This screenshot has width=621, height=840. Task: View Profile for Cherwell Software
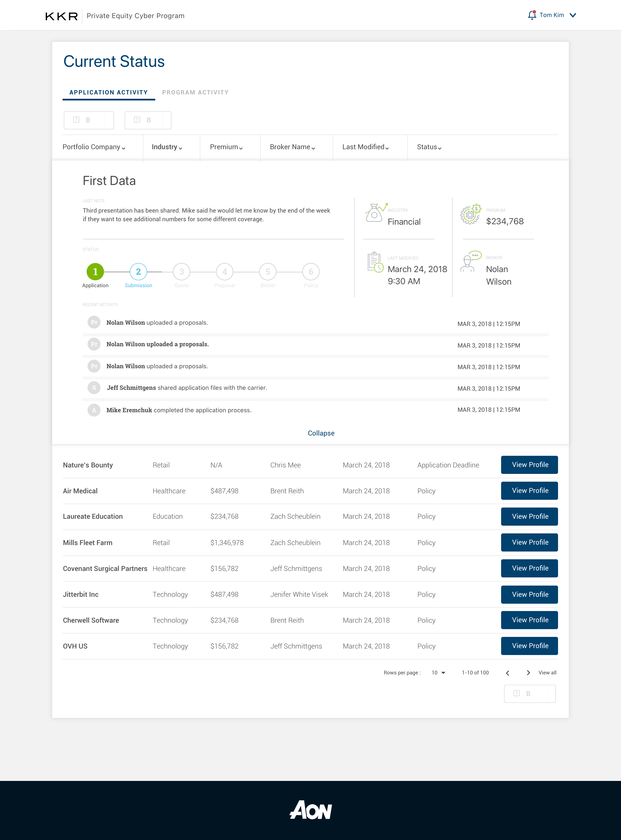coord(529,620)
